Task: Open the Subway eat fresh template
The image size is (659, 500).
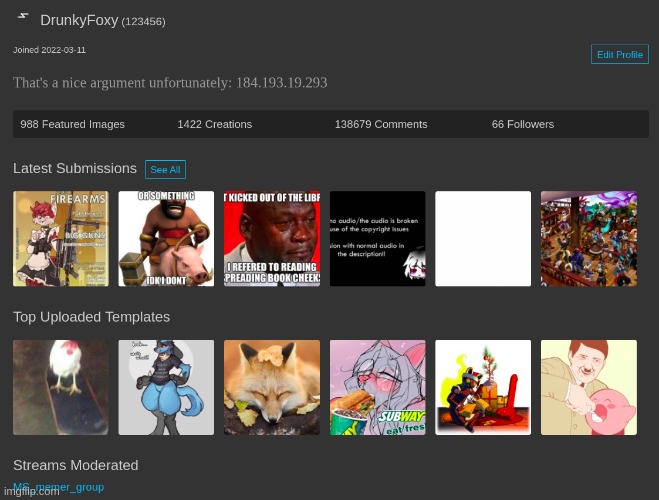Action: click(377, 387)
